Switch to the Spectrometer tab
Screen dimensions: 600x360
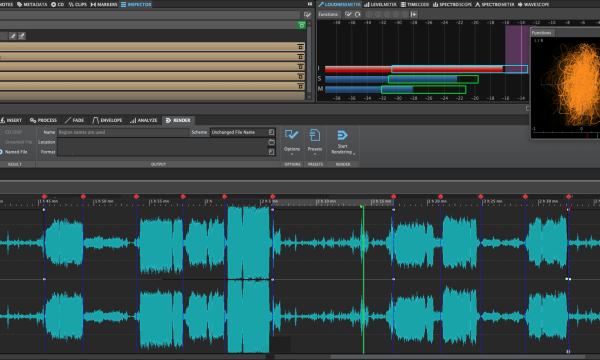coord(495,5)
